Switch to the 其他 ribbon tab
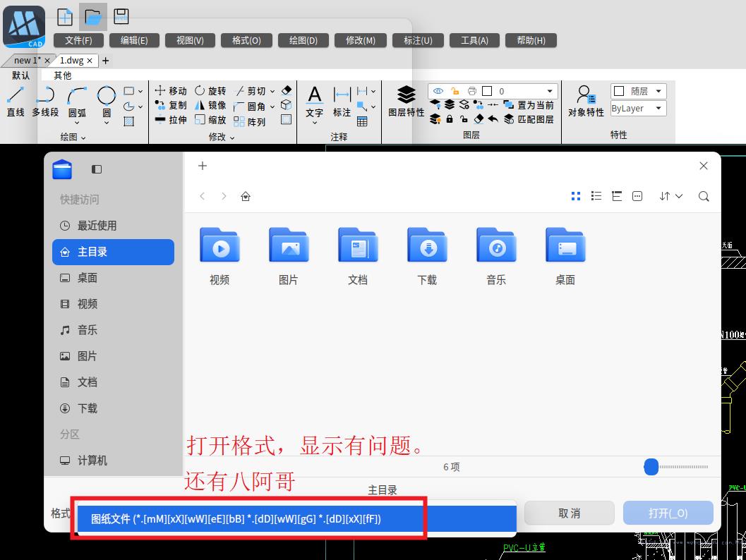 point(62,75)
